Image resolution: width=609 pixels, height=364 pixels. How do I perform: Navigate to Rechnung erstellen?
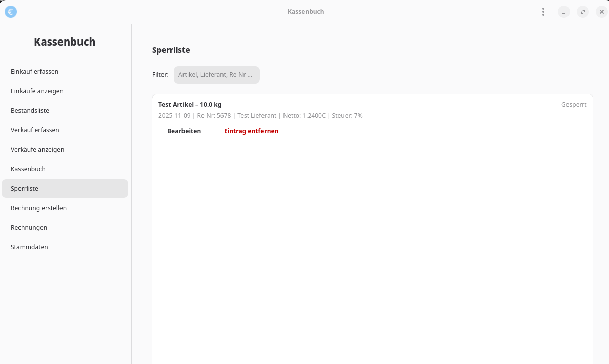pos(38,208)
